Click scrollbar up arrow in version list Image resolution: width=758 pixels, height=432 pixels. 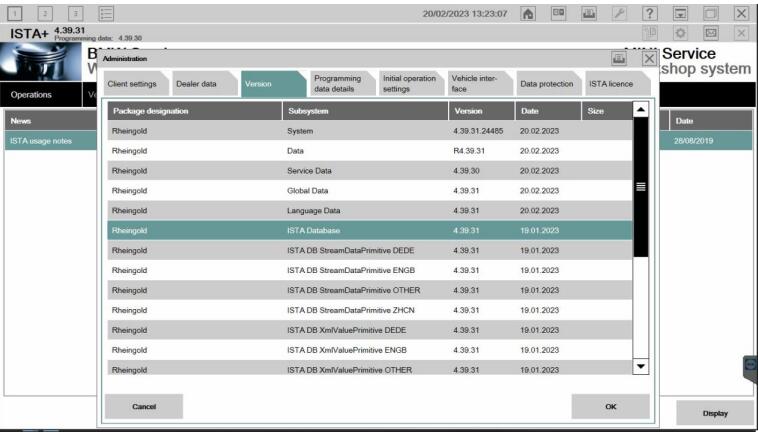[641, 110]
